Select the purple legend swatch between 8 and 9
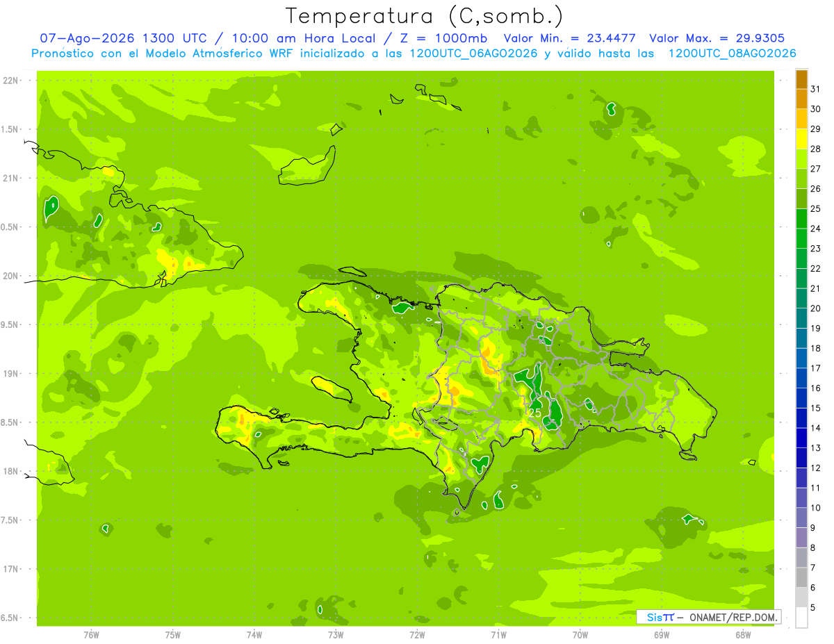 point(801,538)
